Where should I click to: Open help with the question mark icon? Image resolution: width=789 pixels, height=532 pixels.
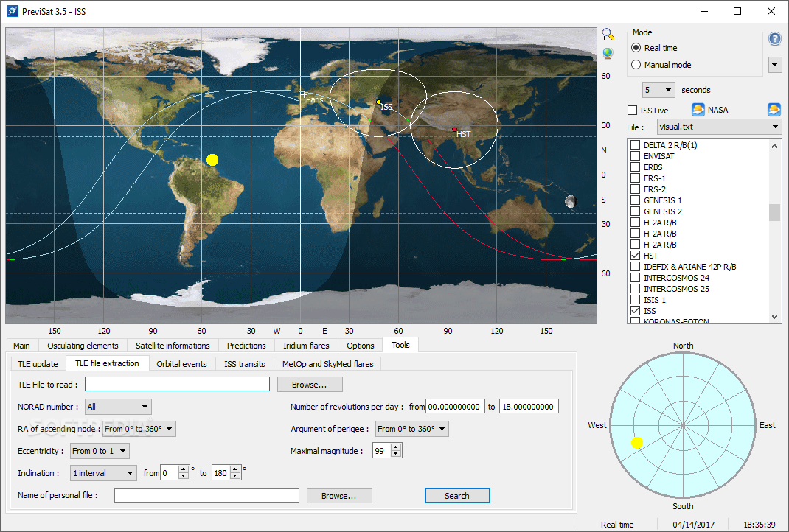[x=775, y=38]
